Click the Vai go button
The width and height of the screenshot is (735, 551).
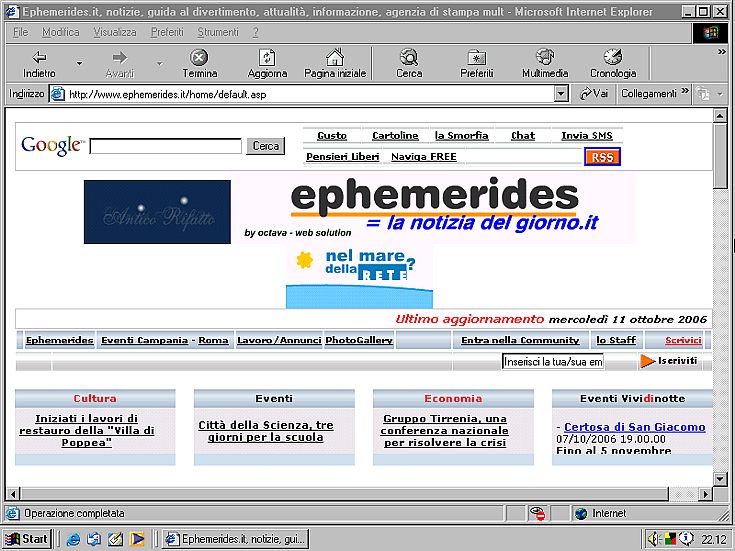tap(594, 94)
